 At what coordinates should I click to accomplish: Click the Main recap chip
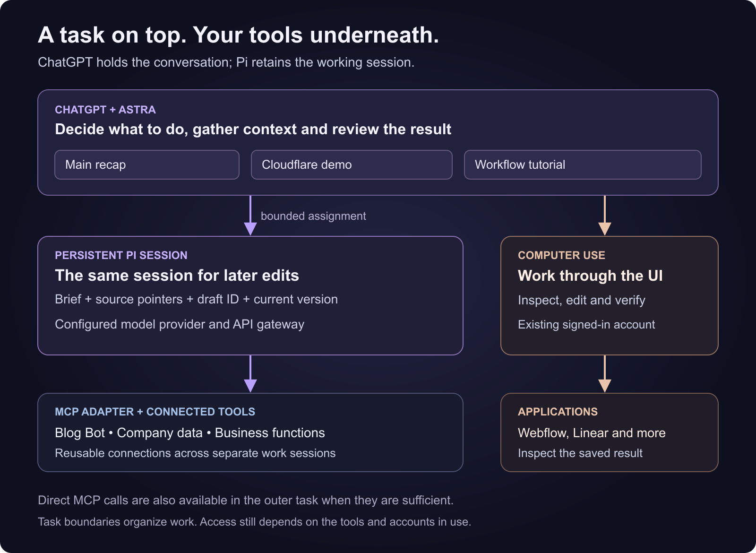click(x=147, y=164)
